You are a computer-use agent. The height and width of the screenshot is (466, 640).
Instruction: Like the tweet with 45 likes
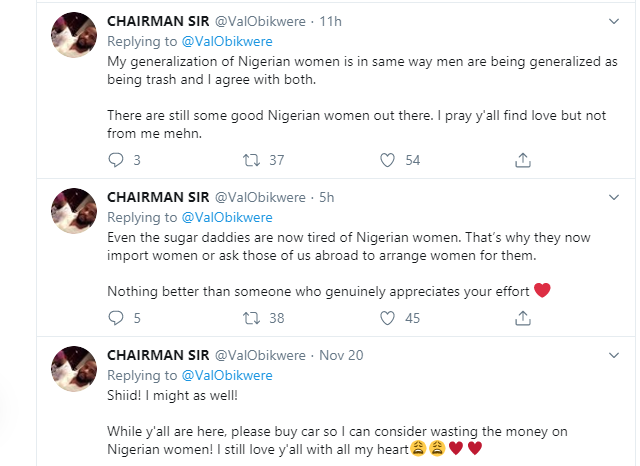(x=390, y=319)
